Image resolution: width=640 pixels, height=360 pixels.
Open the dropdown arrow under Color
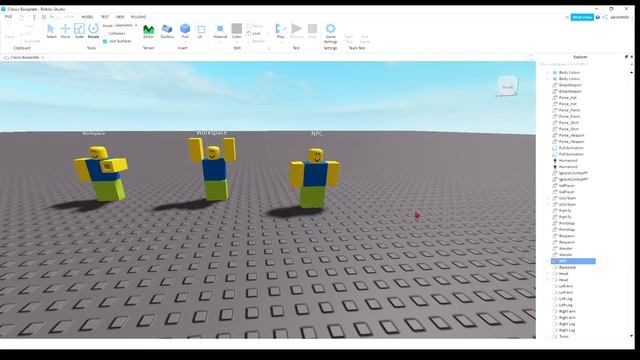[x=237, y=41]
